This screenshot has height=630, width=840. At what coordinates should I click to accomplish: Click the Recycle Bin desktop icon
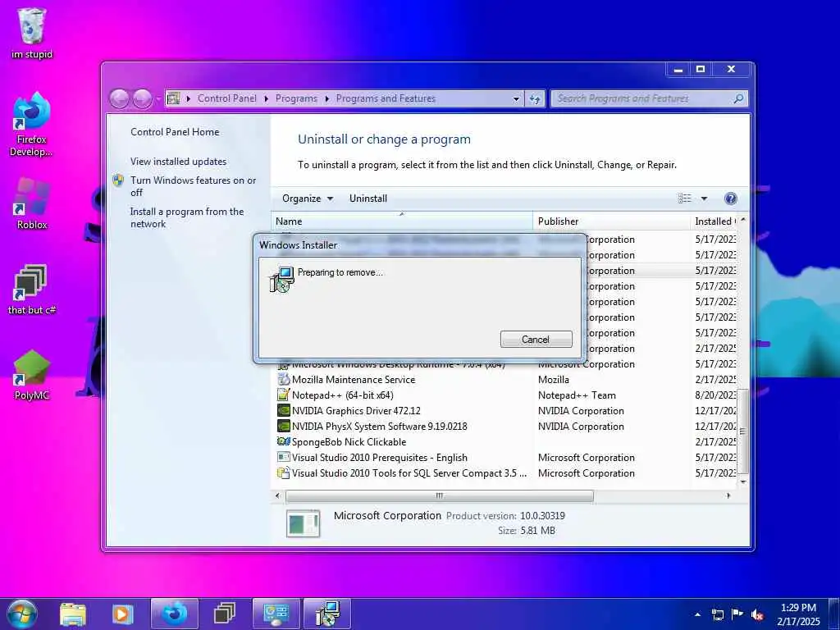tap(32, 32)
